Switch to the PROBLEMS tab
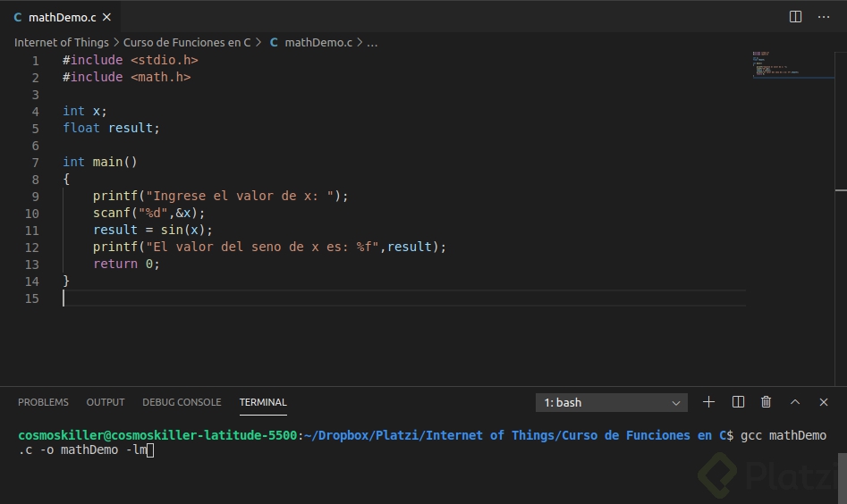This screenshot has width=847, height=504. [43, 402]
